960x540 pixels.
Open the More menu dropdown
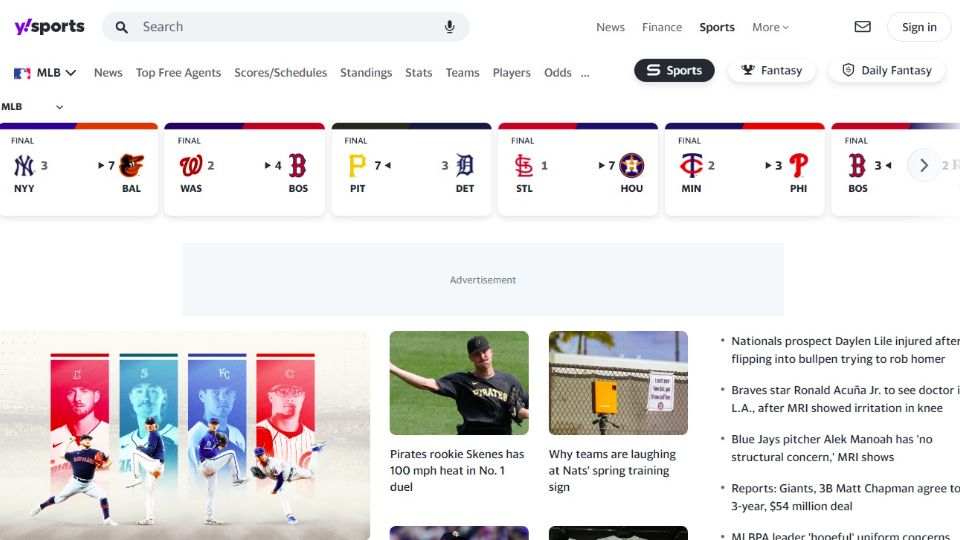coord(770,27)
